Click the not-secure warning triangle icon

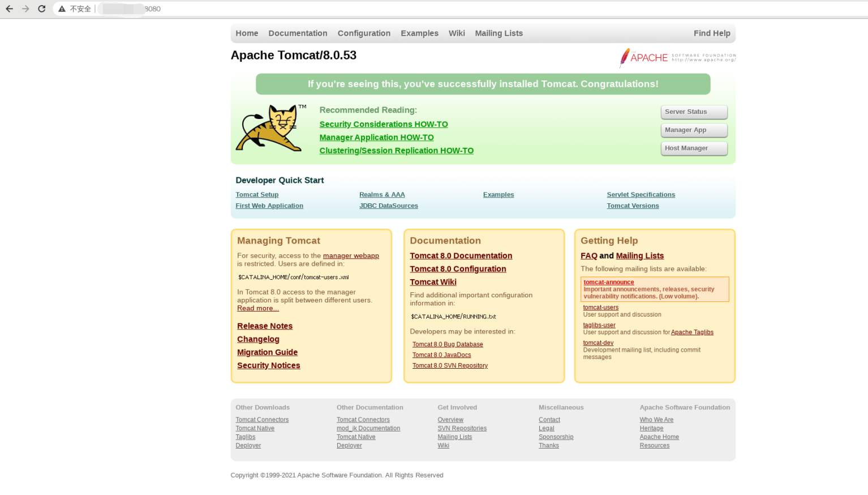pos(62,9)
